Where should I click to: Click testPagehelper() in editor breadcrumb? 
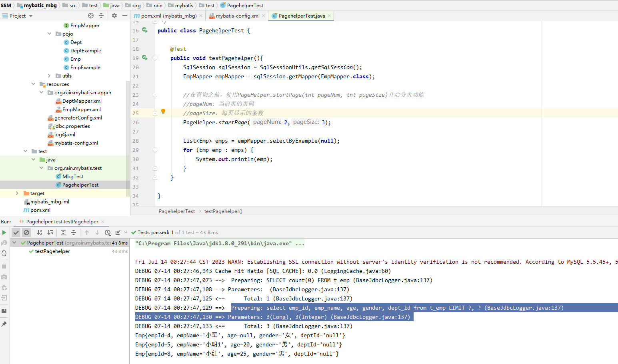tap(223, 211)
